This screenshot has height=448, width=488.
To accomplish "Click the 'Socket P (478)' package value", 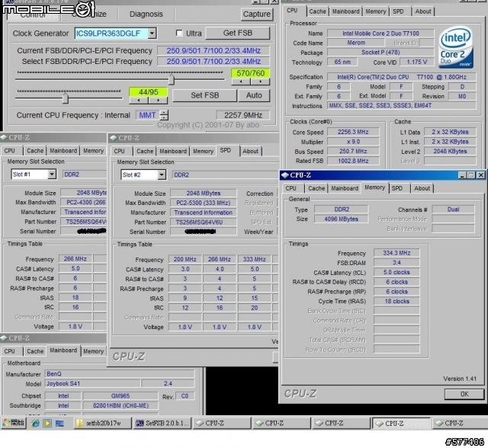I will coord(380,53).
